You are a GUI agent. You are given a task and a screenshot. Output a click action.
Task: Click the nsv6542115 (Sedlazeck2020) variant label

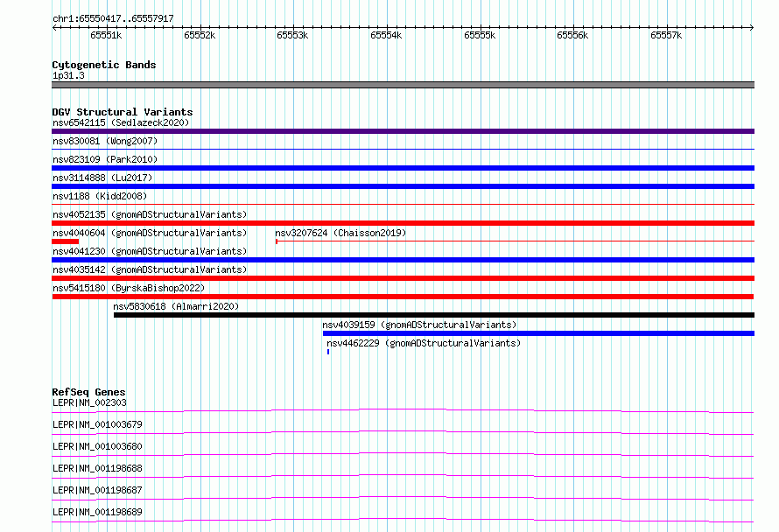coord(121,122)
